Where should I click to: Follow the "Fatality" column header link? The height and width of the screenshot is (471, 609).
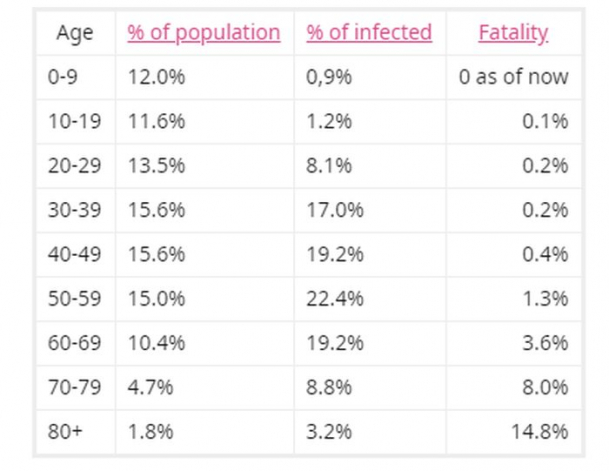click(x=513, y=33)
